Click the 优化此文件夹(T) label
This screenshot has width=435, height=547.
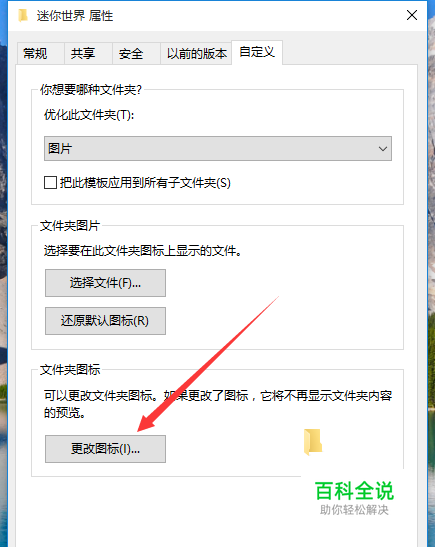pyautogui.click(x=89, y=115)
